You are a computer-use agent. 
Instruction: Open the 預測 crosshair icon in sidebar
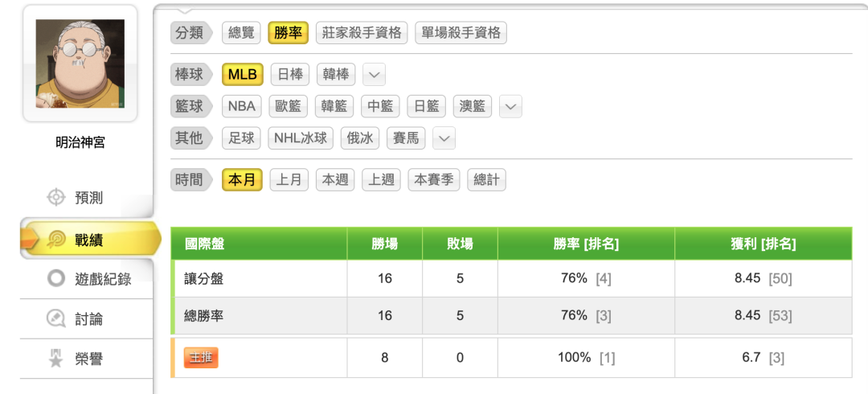pyautogui.click(x=56, y=197)
